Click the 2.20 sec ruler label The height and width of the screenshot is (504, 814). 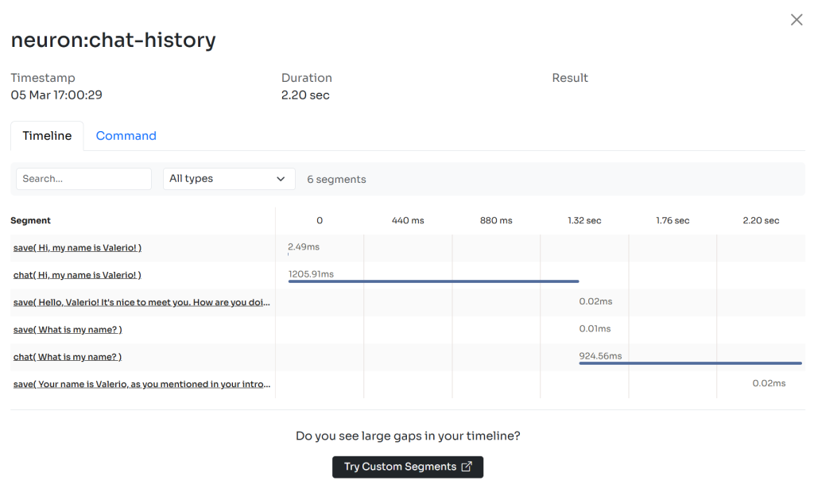(761, 220)
